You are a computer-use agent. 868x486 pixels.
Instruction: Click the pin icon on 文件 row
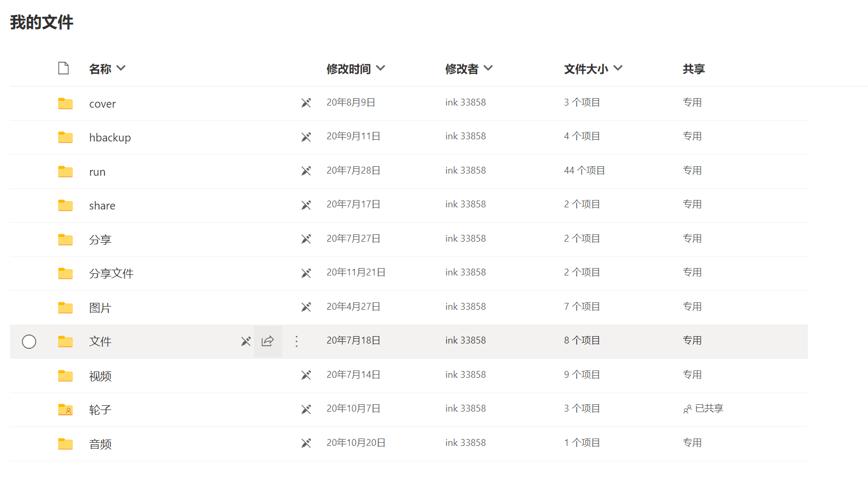246,341
